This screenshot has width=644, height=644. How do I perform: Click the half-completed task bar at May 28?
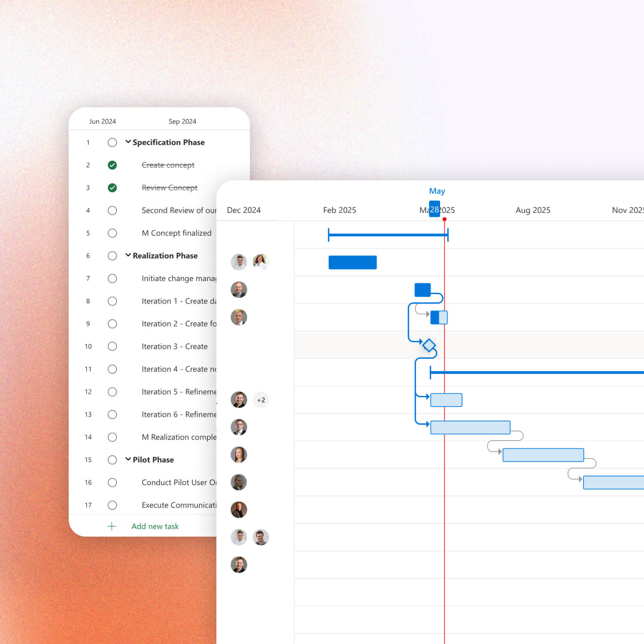(x=439, y=318)
